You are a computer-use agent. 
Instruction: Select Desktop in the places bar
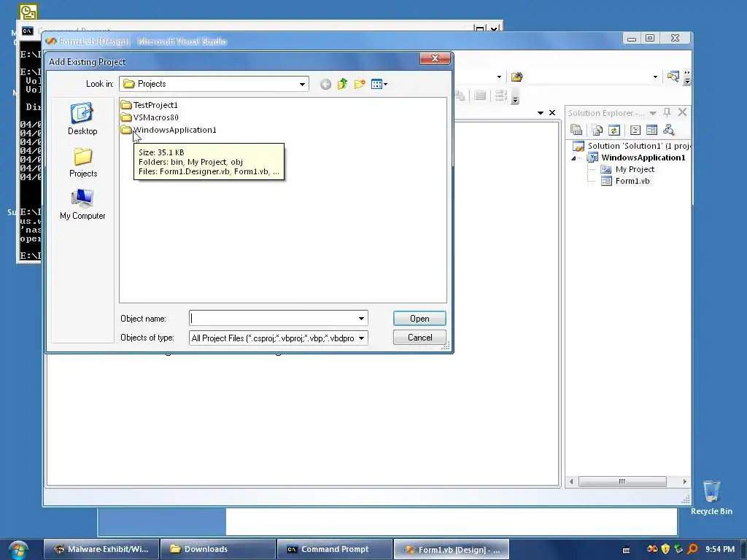coord(82,119)
